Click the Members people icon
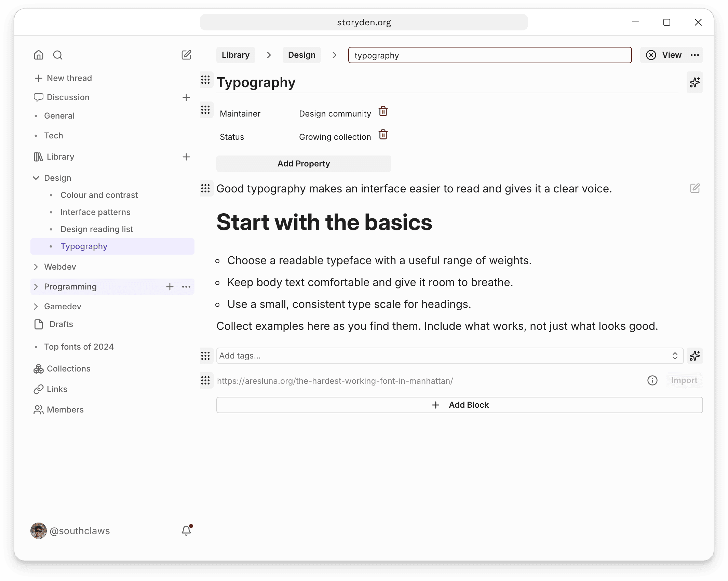Image resolution: width=728 pixels, height=581 pixels. (x=38, y=410)
